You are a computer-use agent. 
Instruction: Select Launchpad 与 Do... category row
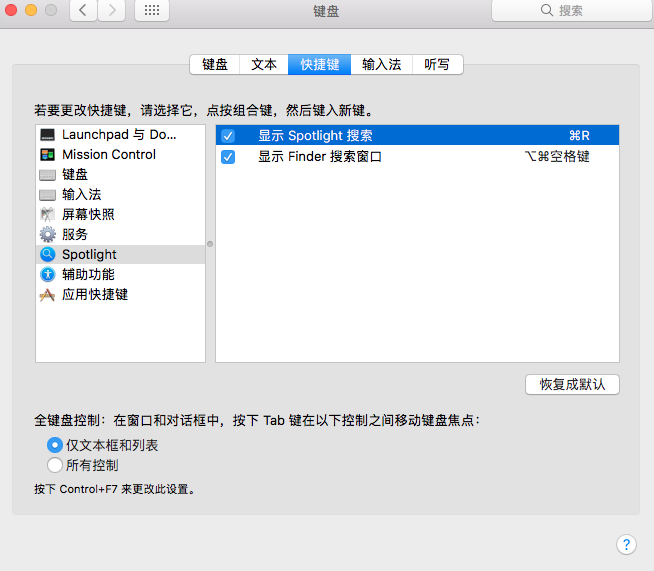[121, 135]
